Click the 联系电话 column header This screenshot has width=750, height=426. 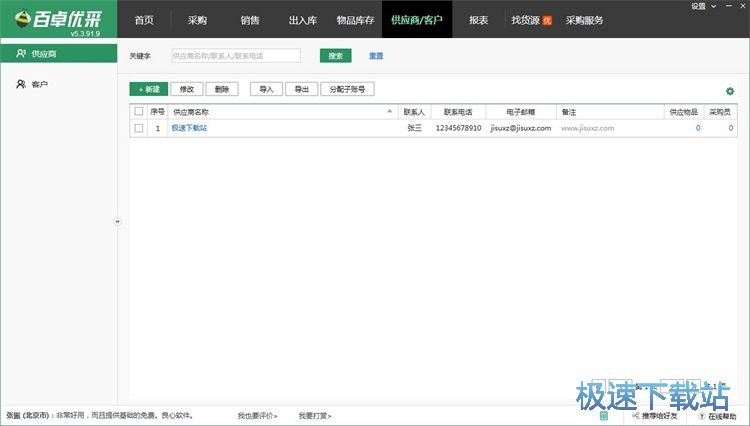tap(458, 112)
